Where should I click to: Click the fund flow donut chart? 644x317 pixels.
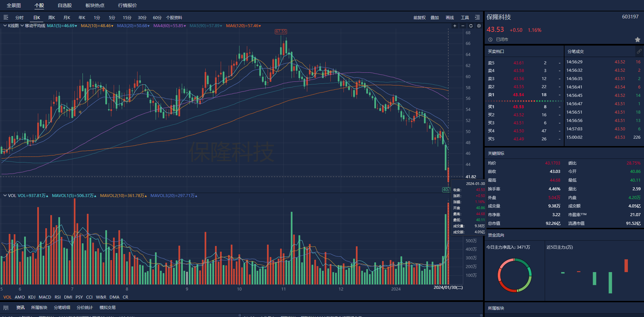click(x=515, y=275)
